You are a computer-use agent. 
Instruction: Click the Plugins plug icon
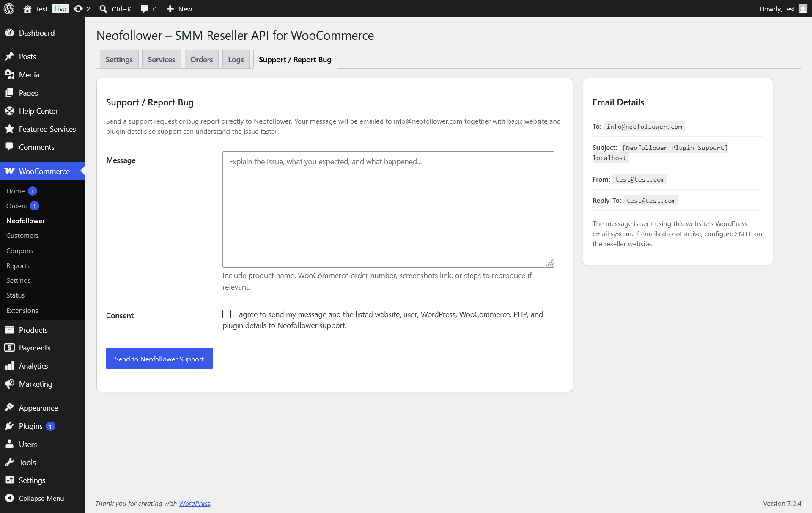click(x=9, y=426)
